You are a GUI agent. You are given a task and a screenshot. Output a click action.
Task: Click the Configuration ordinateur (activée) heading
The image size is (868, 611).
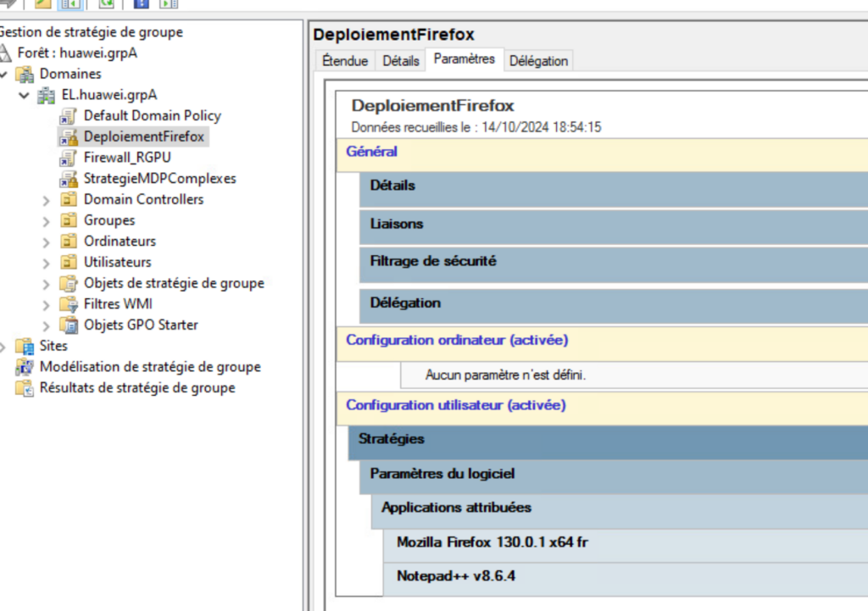[x=457, y=341]
